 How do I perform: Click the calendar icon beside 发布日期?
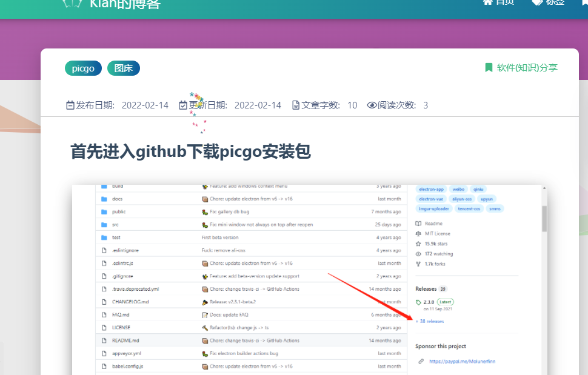click(70, 105)
